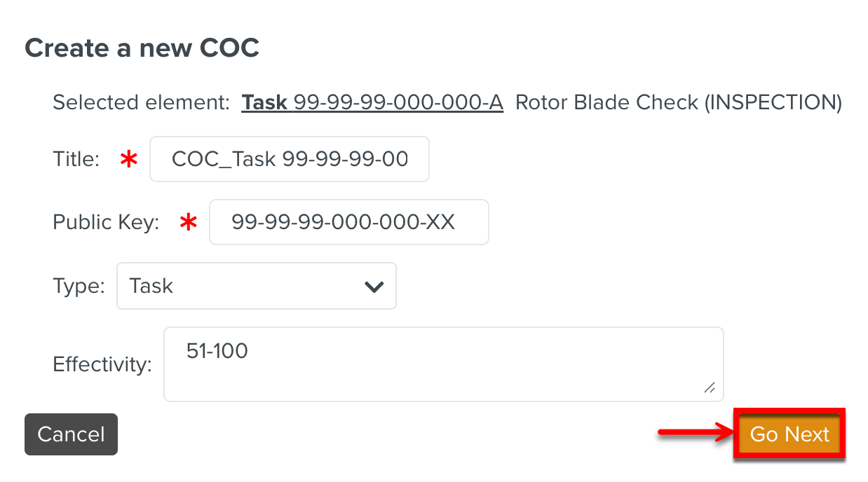Click the Go Next button
868x482 pixels.
coord(789,434)
